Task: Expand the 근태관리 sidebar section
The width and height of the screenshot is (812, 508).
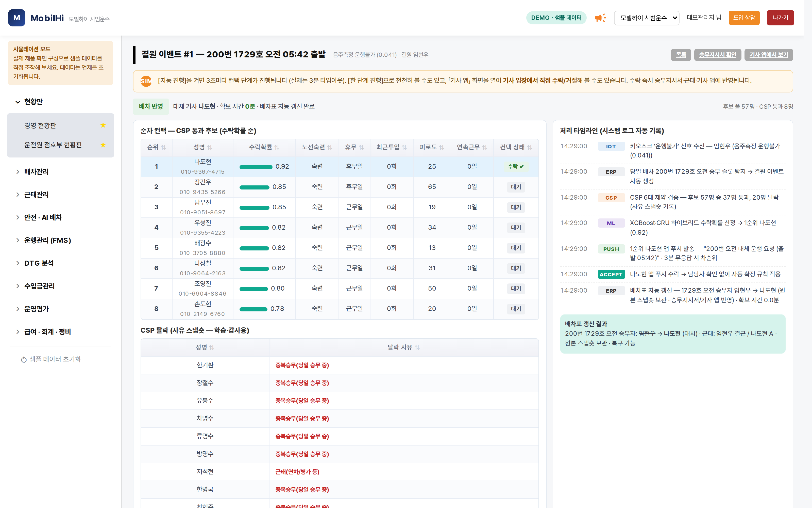Action: (60, 195)
